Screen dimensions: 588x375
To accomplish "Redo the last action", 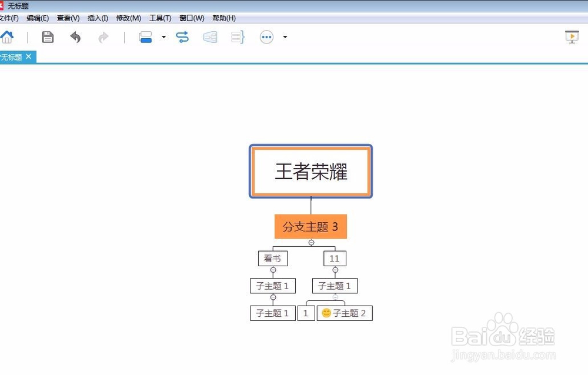I will pyautogui.click(x=103, y=36).
